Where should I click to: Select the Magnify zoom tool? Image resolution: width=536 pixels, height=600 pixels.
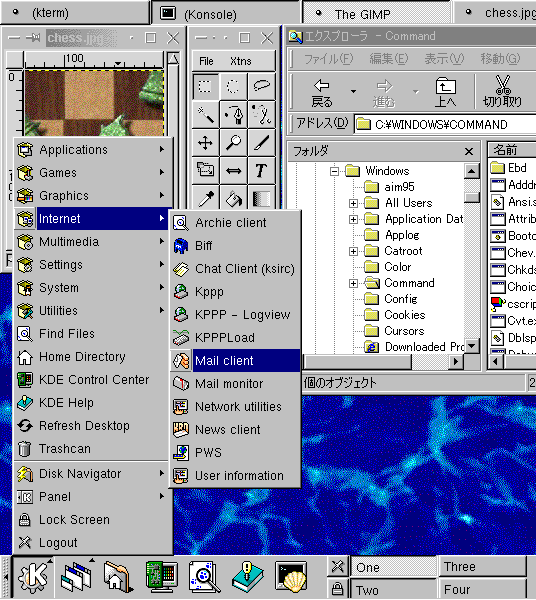(x=233, y=142)
